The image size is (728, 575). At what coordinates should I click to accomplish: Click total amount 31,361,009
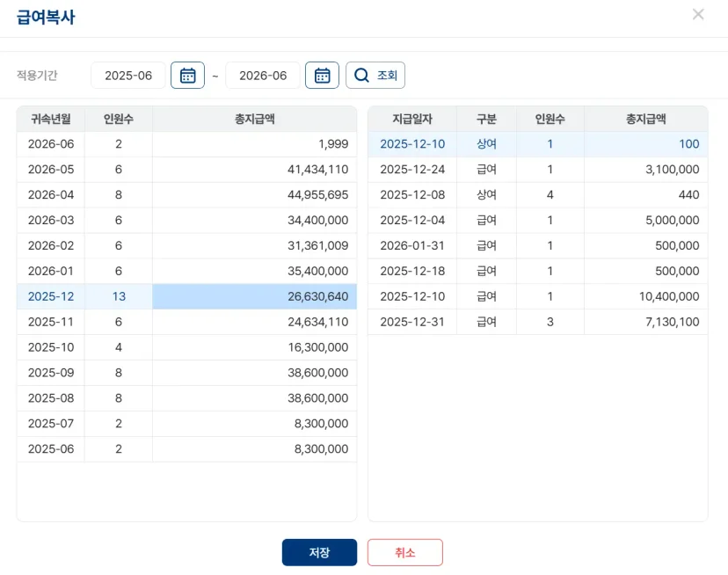click(317, 245)
